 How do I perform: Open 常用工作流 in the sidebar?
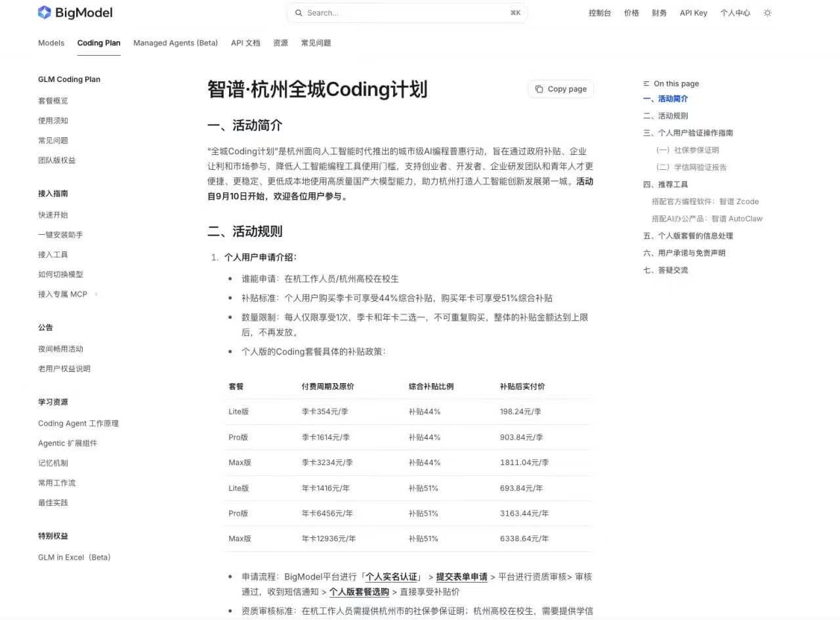pyautogui.click(x=57, y=483)
